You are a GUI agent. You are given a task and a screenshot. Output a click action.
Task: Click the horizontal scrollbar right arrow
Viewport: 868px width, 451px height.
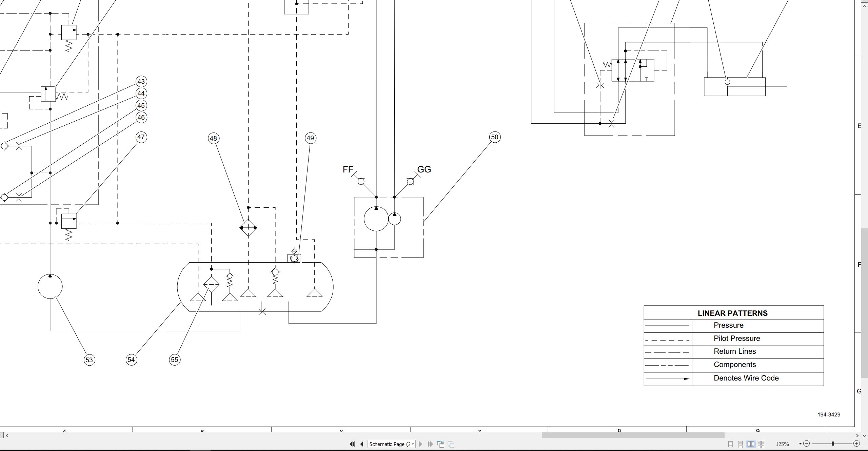pos(857,435)
